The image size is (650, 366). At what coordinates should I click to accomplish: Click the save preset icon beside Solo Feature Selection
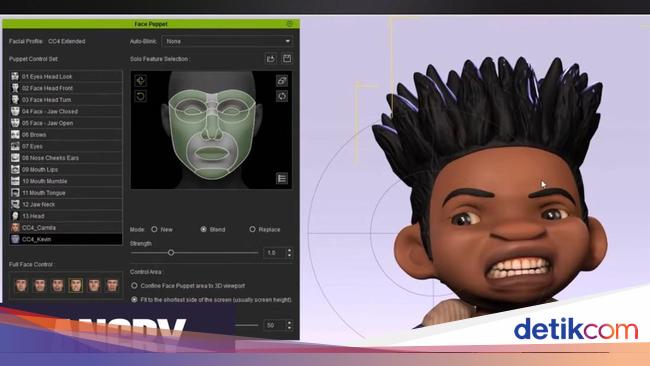click(x=287, y=58)
